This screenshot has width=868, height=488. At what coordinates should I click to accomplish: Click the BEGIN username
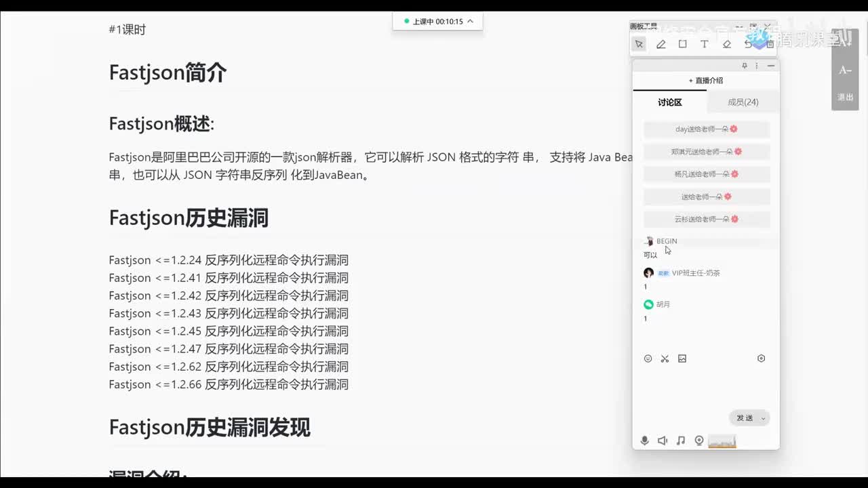pos(667,241)
